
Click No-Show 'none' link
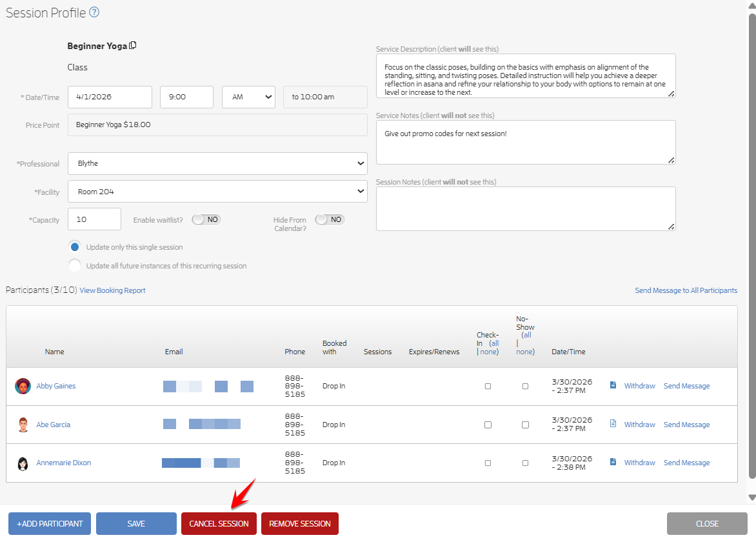tap(524, 352)
